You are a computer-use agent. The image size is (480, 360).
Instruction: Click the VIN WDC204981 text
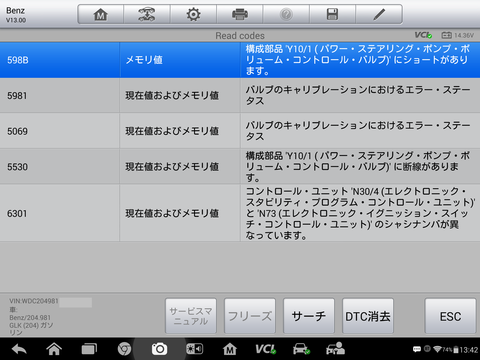[x=34, y=301]
